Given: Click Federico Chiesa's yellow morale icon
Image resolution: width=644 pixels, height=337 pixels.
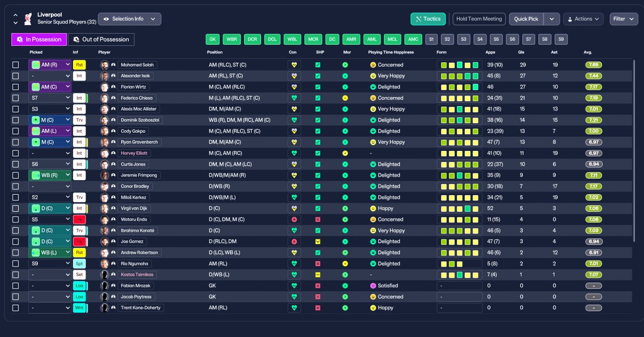Looking at the screenshot, I should (345, 98).
